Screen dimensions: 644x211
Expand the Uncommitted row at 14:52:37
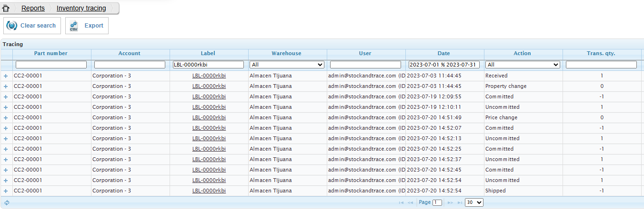coord(6,160)
